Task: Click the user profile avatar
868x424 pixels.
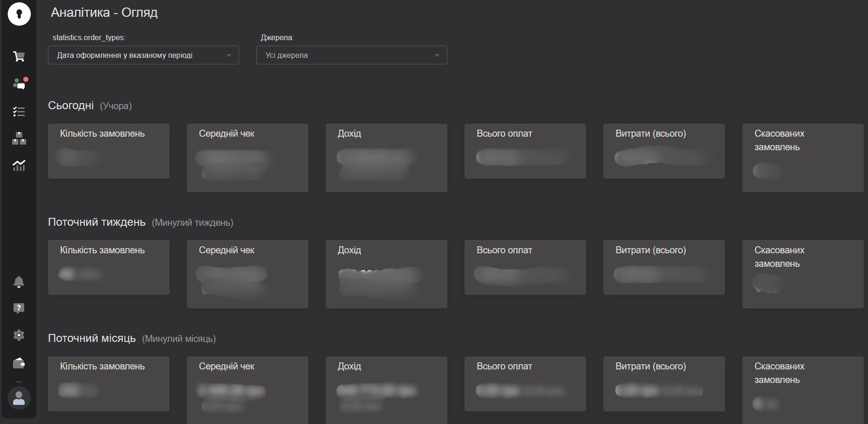Action: [19, 398]
